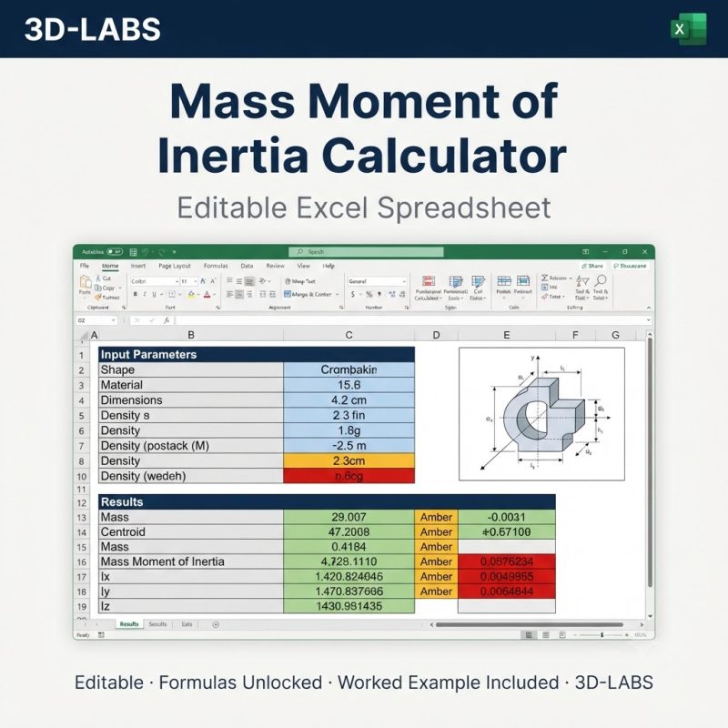Switch to the Data ribbon tab
Image resolution: width=728 pixels, height=728 pixels.
(x=247, y=266)
